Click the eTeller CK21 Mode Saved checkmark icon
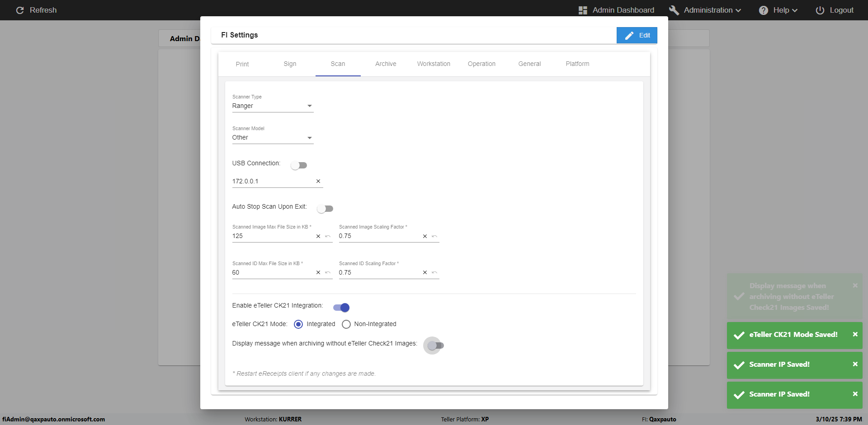Image resolution: width=868 pixels, height=425 pixels. [x=739, y=335]
